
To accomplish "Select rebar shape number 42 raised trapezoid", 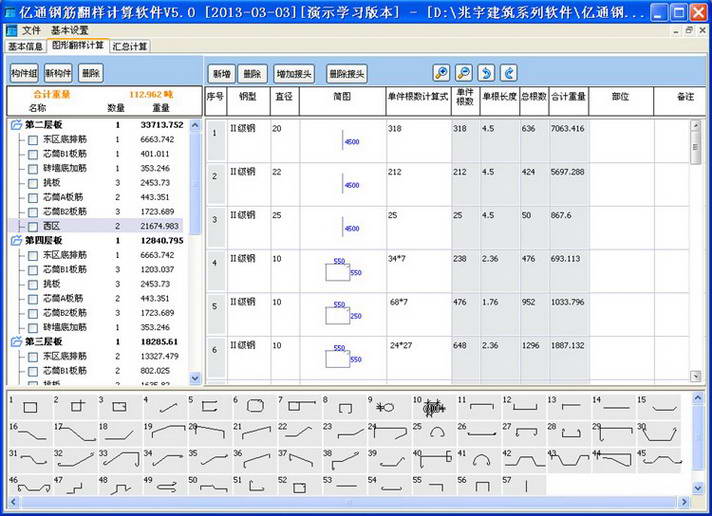I will [524, 460].
